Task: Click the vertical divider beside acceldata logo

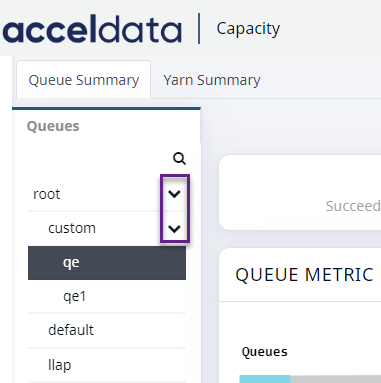Action: pos(199,29)
